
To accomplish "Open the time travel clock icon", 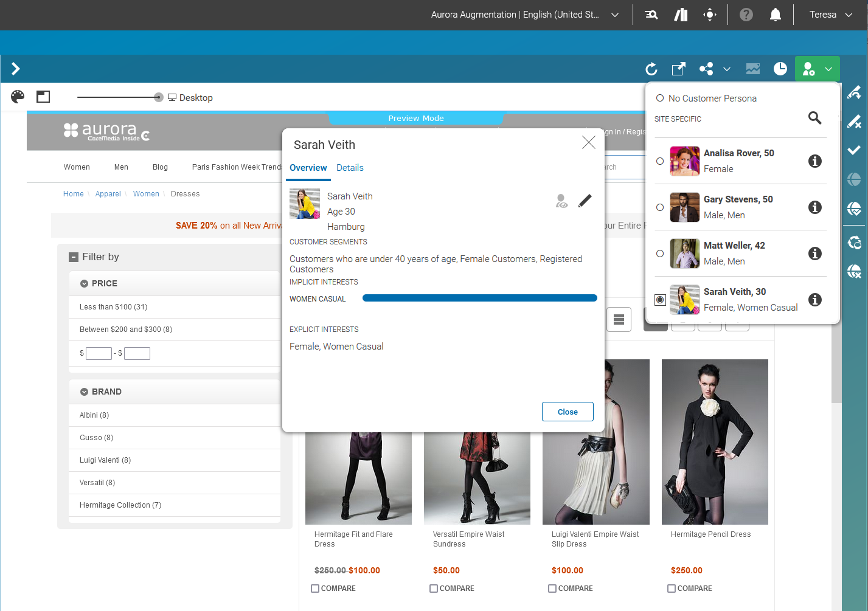I will 780,69.
